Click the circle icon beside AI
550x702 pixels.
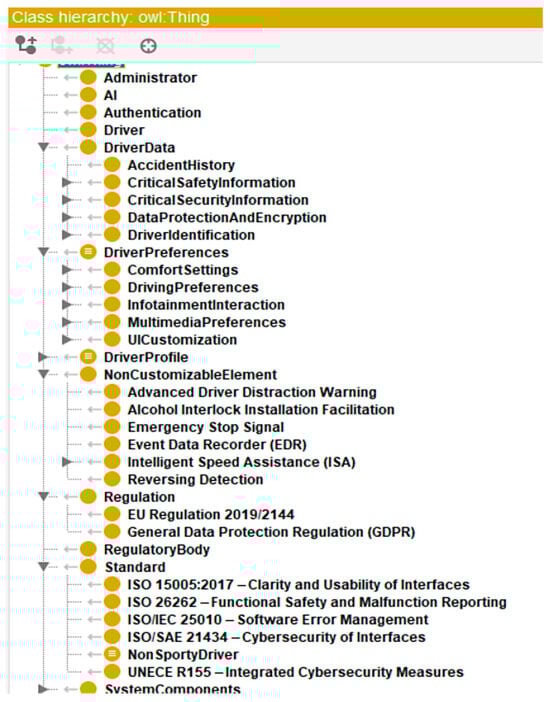tap(88, 95)
